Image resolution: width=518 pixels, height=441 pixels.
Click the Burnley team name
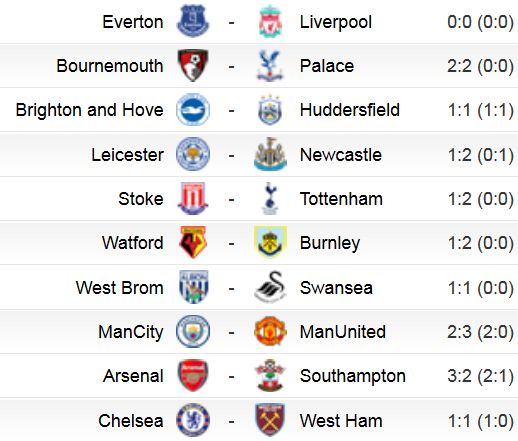[330, 243]
